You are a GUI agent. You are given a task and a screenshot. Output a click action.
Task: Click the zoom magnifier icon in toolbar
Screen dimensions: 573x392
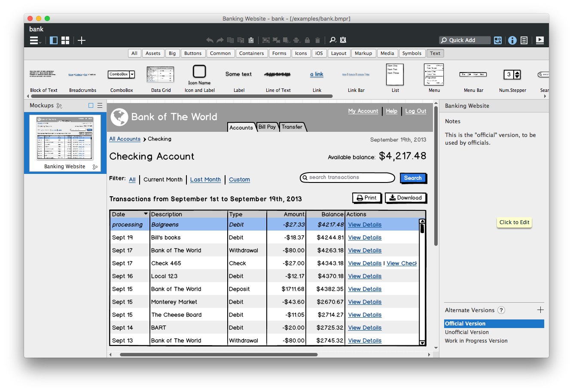click(x=332, y=40)
